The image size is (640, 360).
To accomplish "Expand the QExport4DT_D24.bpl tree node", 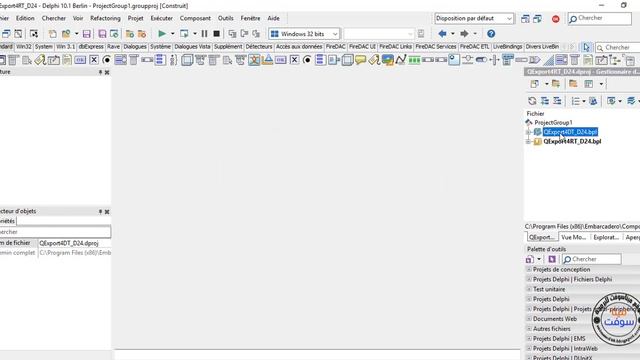I will coord(529,132).
